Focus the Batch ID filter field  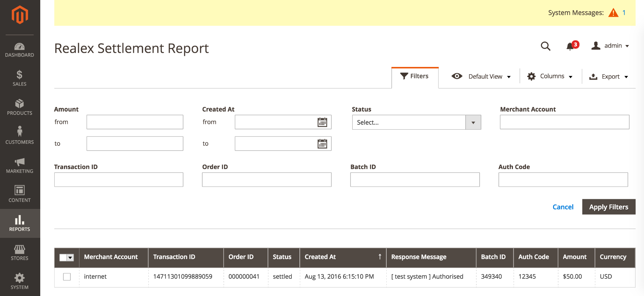click(415, 180)
